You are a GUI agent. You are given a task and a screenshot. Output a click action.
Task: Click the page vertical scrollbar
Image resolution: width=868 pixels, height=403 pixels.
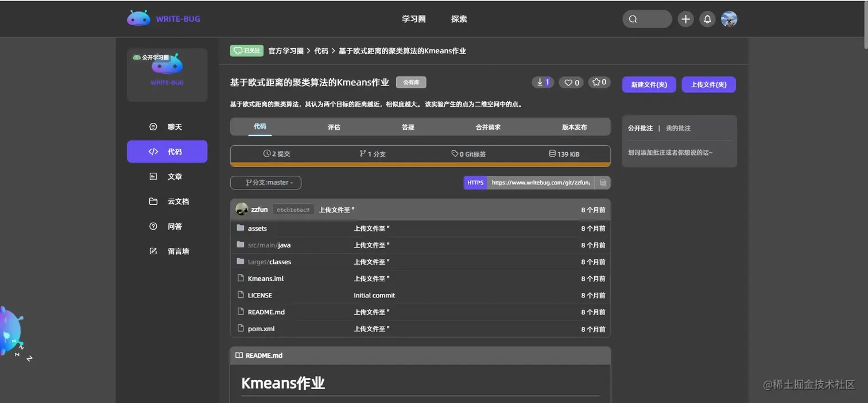pos(866,25)
